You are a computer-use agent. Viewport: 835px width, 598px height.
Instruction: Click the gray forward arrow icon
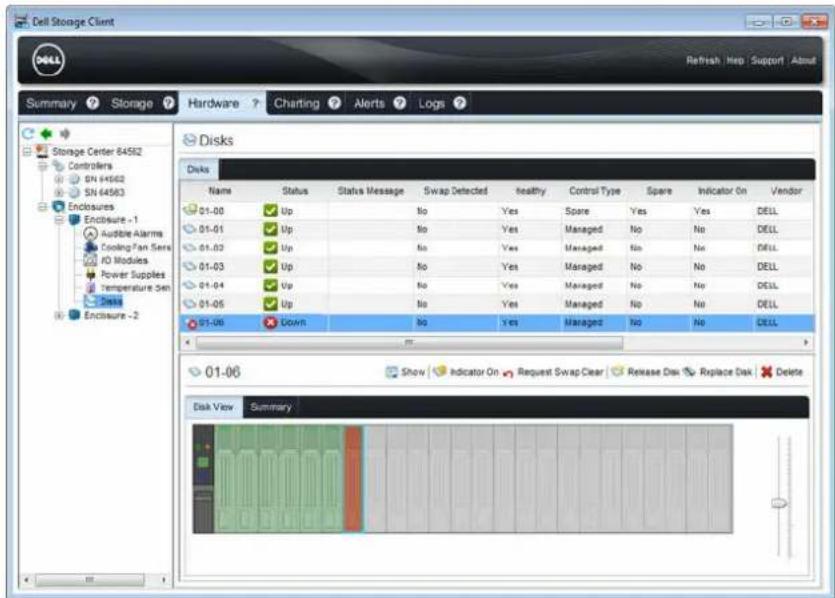tap(64, 134)
